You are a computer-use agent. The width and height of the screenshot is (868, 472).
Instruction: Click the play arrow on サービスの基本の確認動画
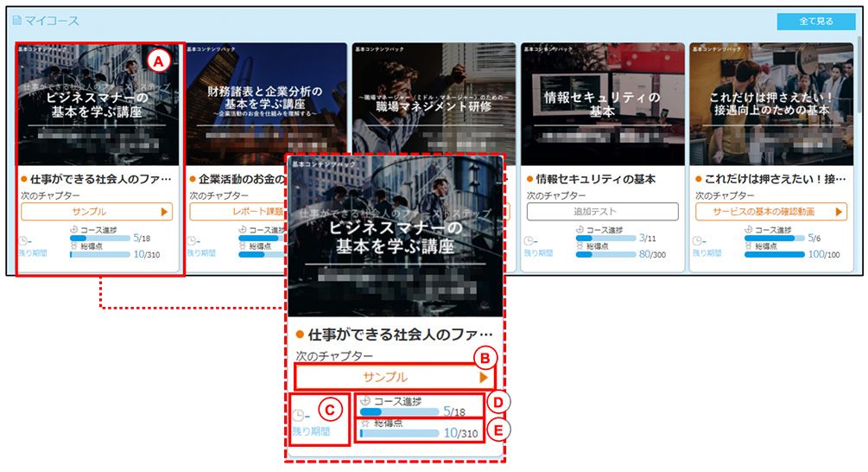pyautogui.click(x=839, y=212)
